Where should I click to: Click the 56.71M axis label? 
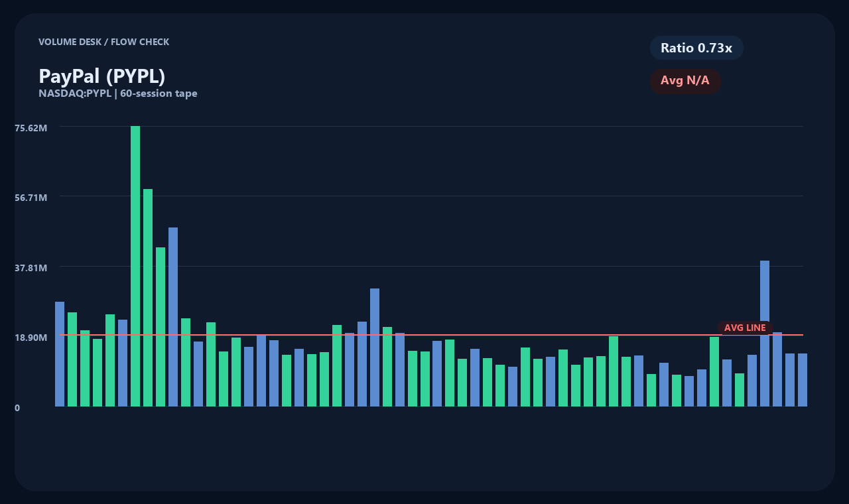(31, 198)
